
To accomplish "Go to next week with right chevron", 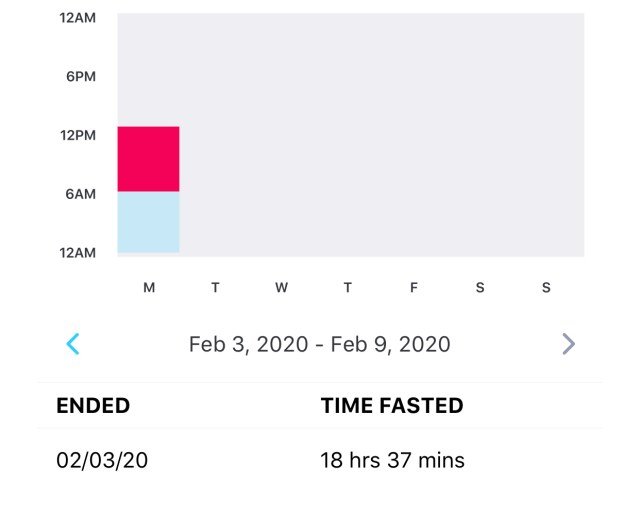I will point(569,344).
